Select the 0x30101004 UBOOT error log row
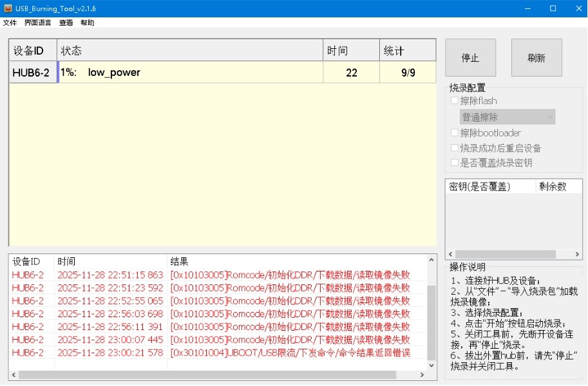 click(x=219, y=353)
